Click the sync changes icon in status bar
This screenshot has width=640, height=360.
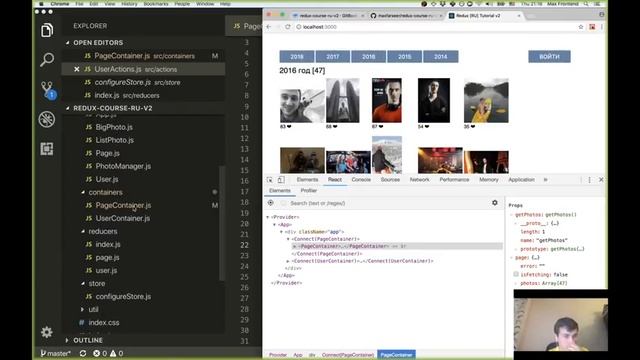coord(83,353)
